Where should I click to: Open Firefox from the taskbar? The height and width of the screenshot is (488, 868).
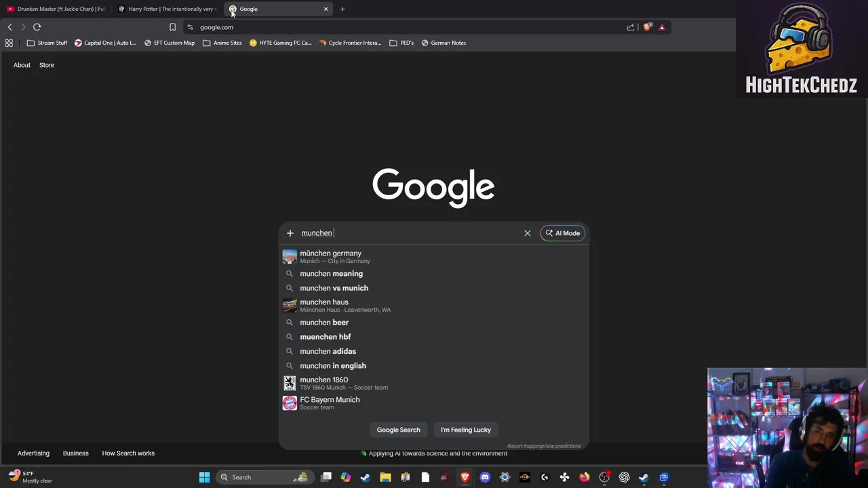(585, 477)
